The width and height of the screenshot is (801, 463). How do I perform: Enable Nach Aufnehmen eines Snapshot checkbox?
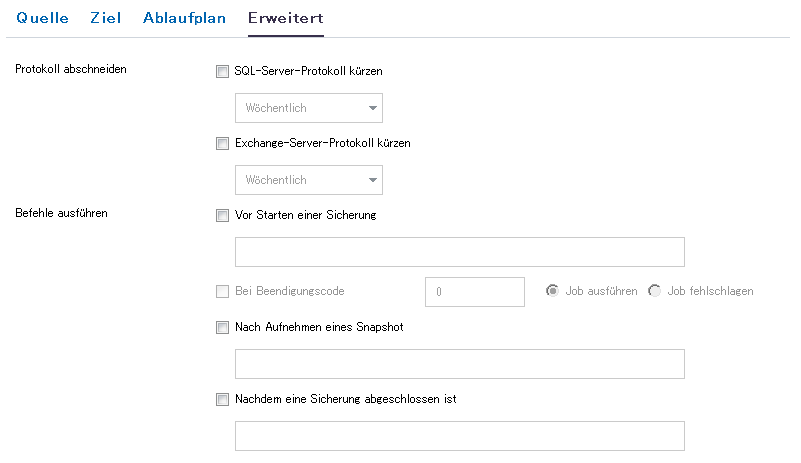click(x=222, y=327)
